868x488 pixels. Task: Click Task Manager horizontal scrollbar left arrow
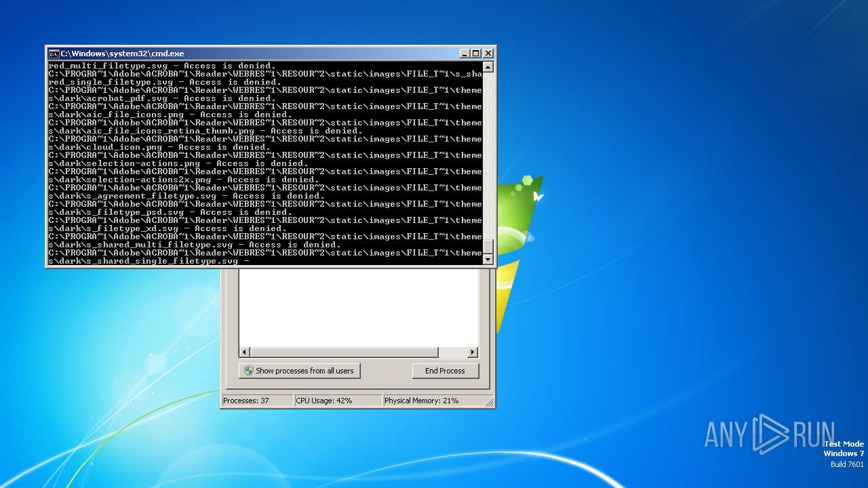point(245,352)
